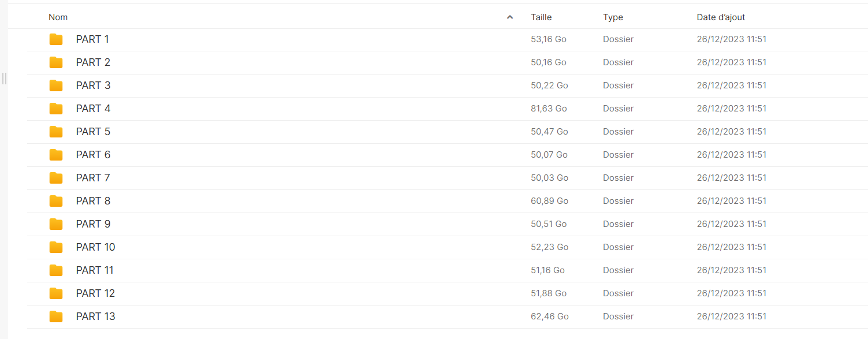The image size is (868, 339).
Task: Select the PART 12 folder icon
Action: [x=56, y=293]
